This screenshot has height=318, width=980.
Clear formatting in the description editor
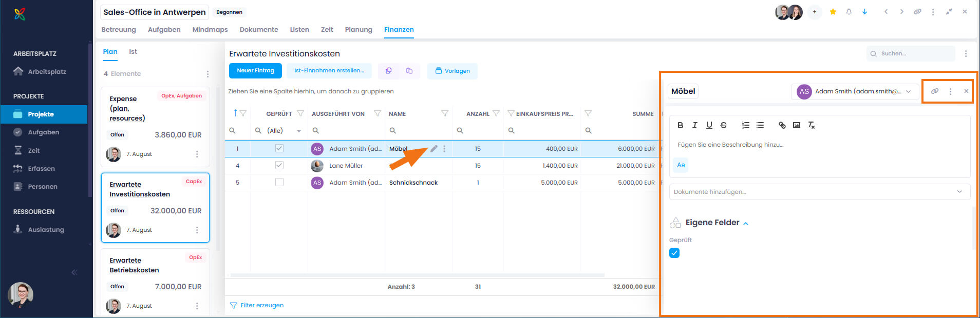811,125
